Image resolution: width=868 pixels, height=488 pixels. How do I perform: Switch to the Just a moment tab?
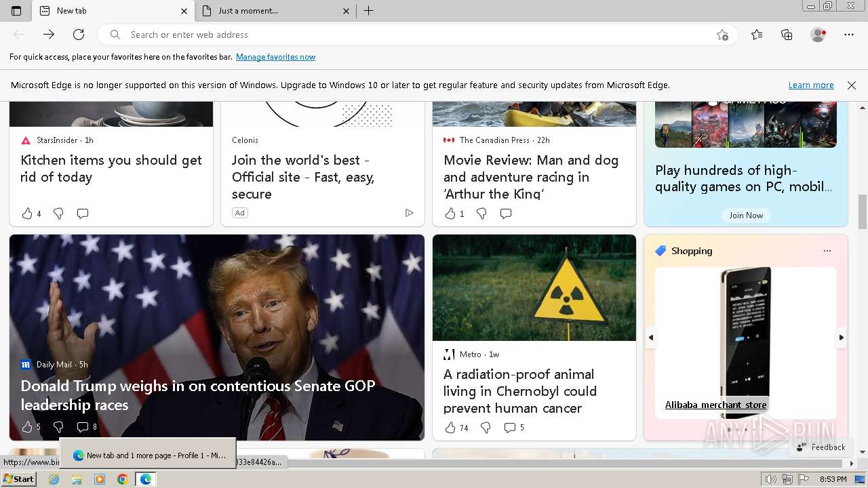pyautogui.click(x=275, y=11)
